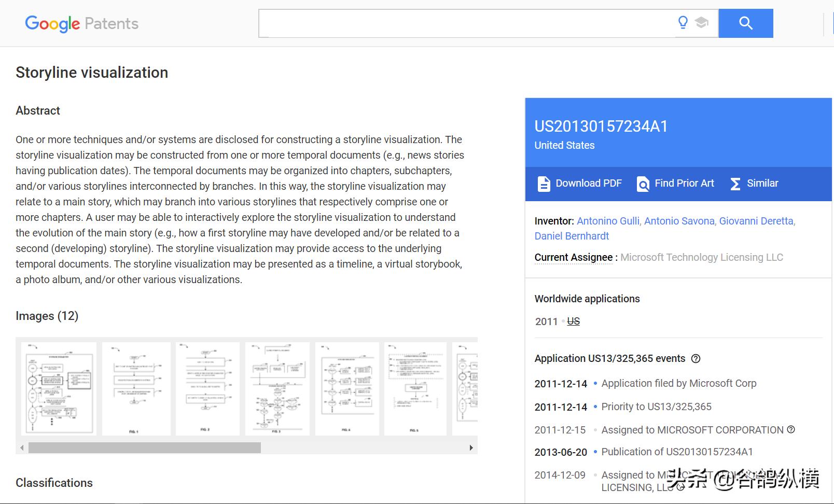
Task: Click the lightbulb icon in search bar
Action: [x=683, y=22]
